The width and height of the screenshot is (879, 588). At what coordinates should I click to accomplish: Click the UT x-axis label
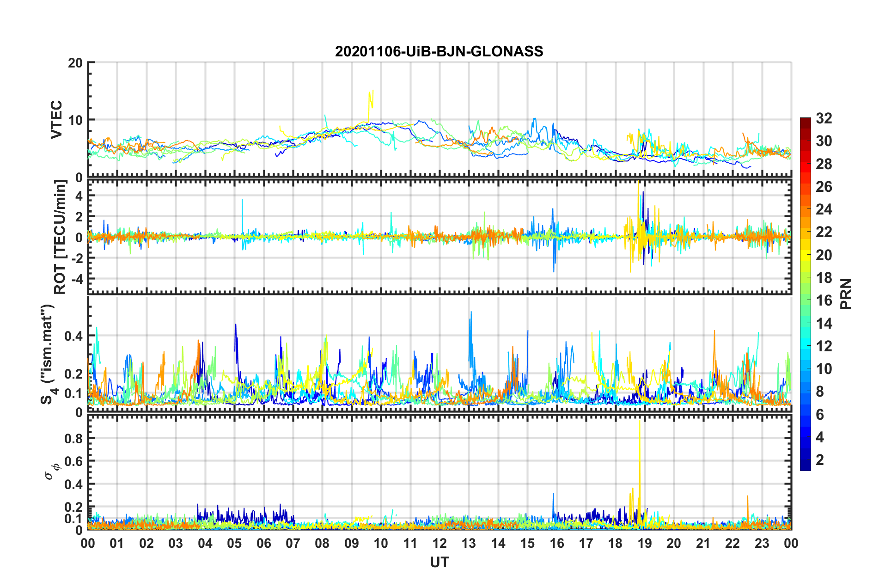click(x=439, y=562)
